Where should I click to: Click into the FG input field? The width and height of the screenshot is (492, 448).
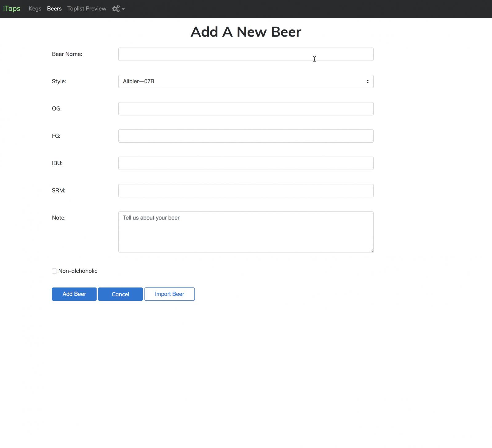click(246, 136)
